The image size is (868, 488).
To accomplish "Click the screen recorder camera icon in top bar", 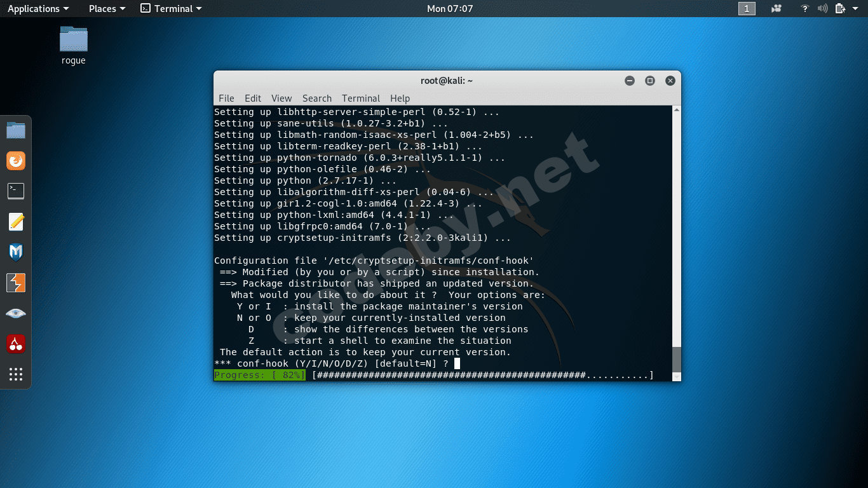I will [776, 8].
